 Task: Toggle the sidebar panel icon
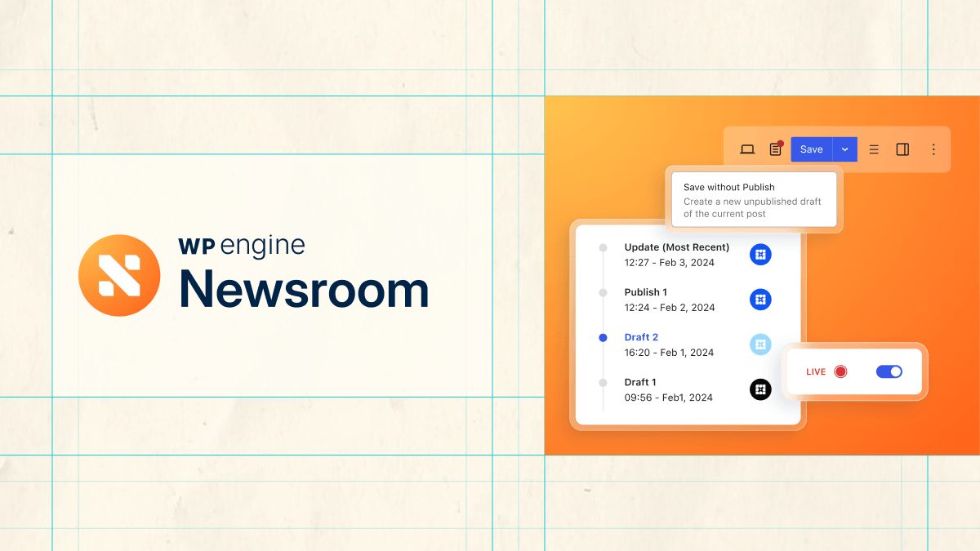coord(902,149)
